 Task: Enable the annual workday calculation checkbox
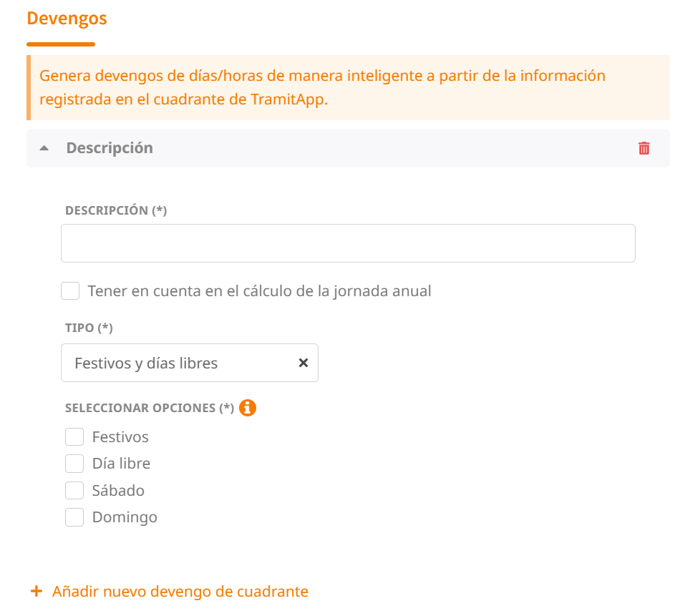[70, 291]
